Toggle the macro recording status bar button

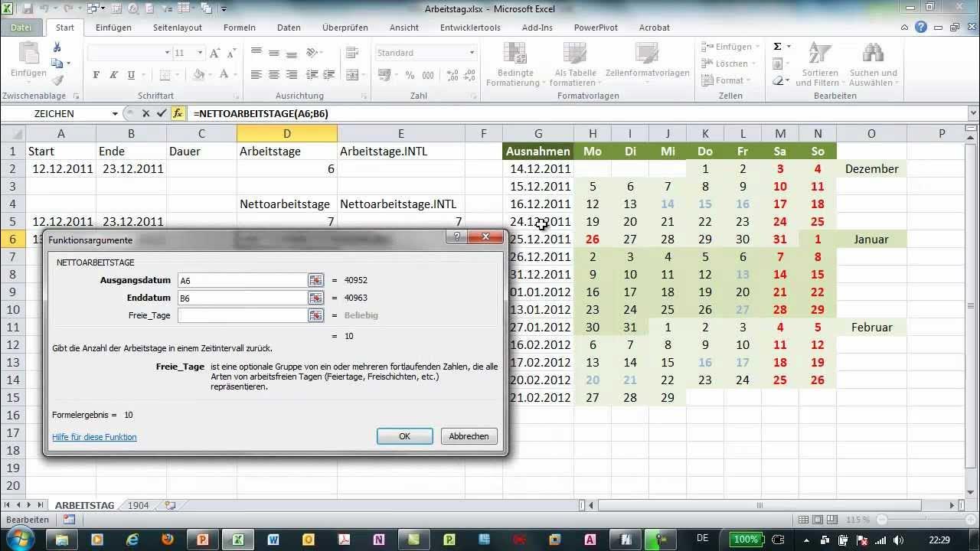(69, 520)
